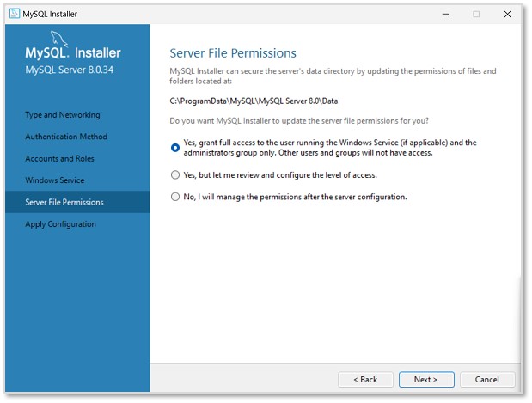
Task: Jump to Accounts and Roles step
Action: 60,159
